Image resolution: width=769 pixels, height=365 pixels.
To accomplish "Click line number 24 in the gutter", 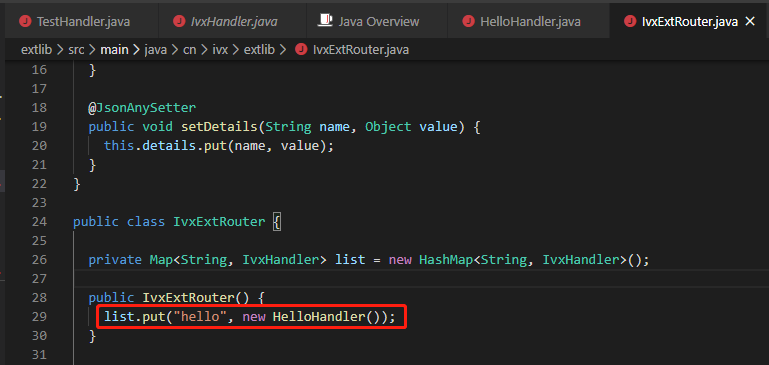I will pos(39,222).
